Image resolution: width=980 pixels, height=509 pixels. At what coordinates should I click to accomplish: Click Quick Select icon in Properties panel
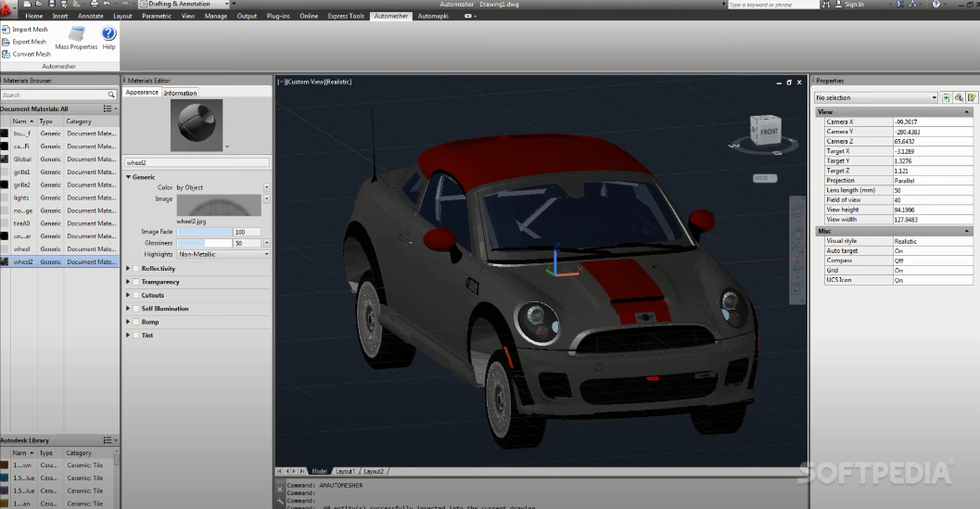(972, 97)
